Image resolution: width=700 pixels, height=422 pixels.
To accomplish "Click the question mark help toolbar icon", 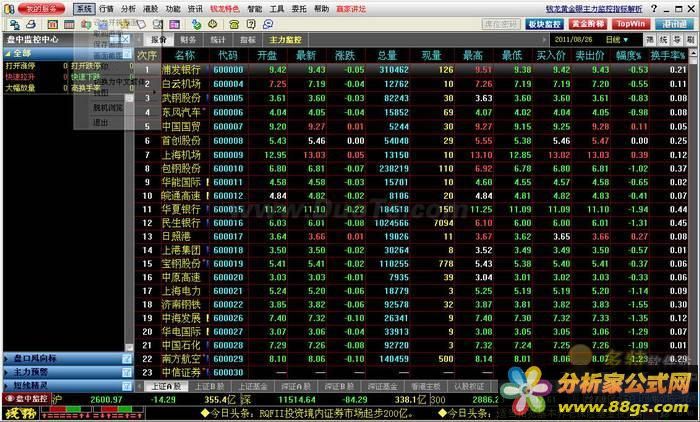I will pyautogui.click(x=251, y=24).
